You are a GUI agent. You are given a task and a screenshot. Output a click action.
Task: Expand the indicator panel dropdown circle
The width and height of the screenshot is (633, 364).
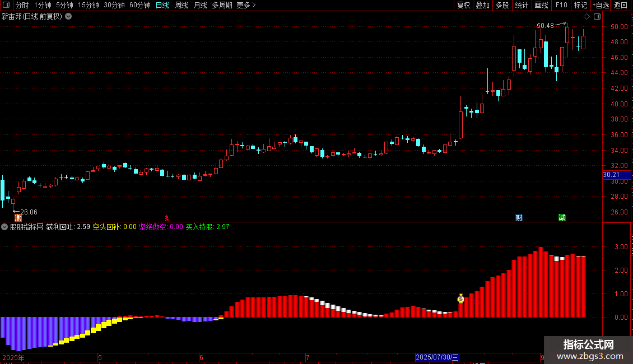[x=4, y=227]
